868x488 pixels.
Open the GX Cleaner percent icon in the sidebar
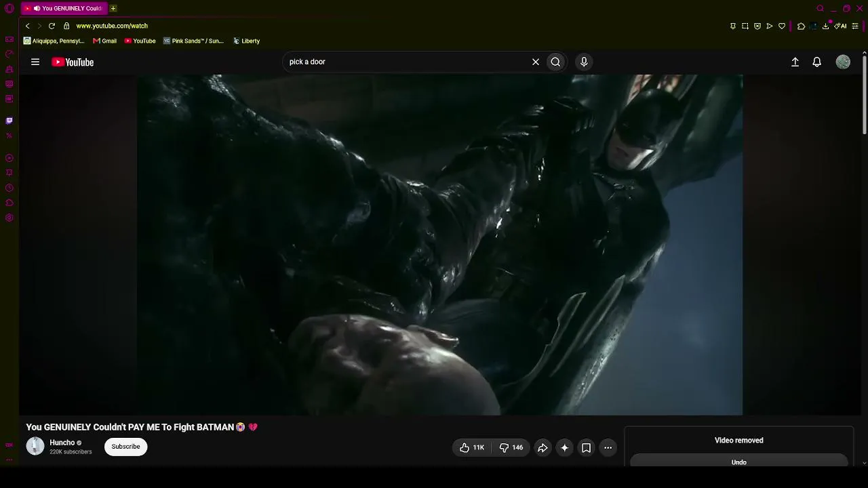tap(9, 136)
